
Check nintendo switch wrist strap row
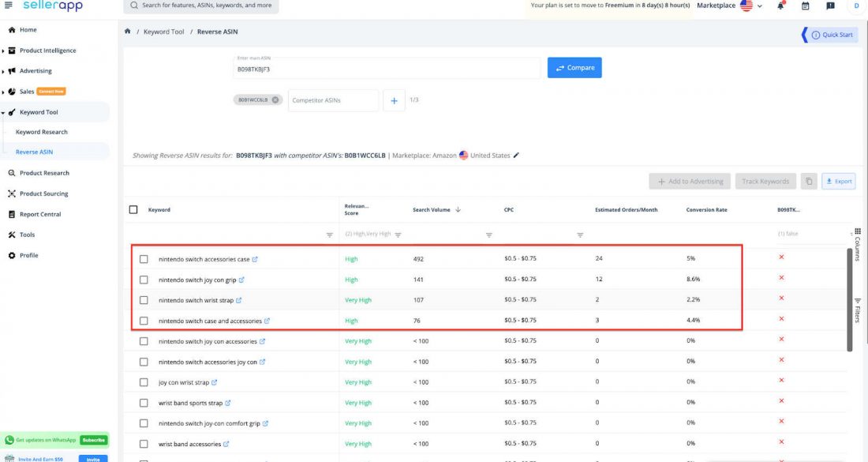tap(144, 300)
